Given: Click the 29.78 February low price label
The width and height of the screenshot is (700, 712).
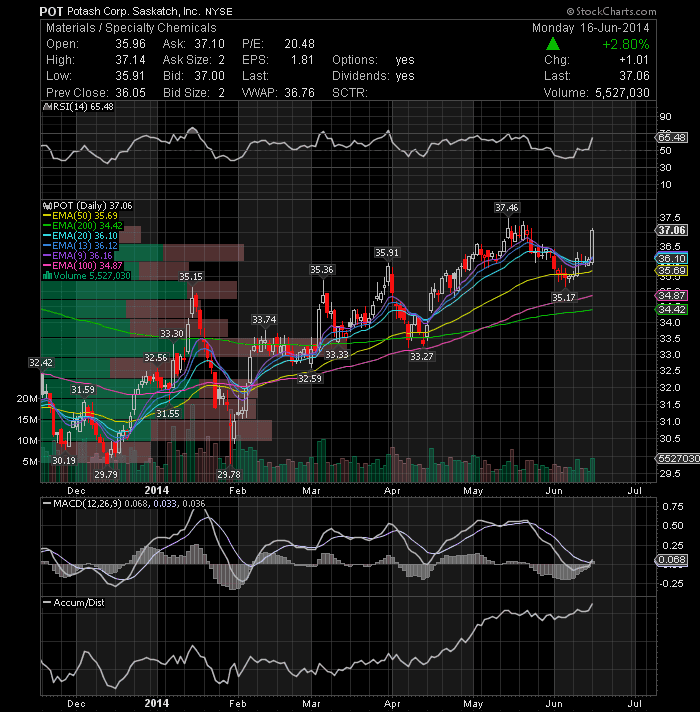Looking at the screenshot, I should click(x=229, y=475).
